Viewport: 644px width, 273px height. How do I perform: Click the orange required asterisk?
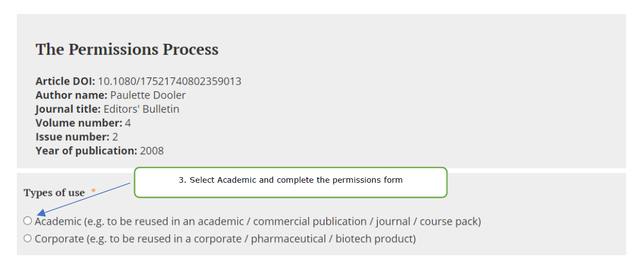tap(93, 191)
